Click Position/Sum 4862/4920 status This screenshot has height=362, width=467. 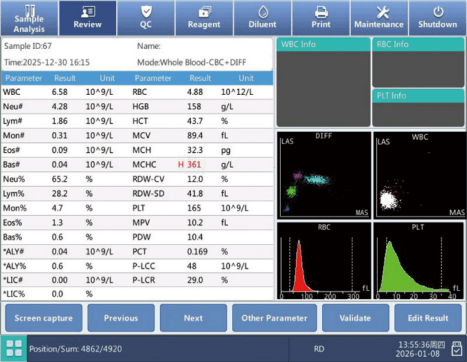pyautogui.click(x=75, y=349)
